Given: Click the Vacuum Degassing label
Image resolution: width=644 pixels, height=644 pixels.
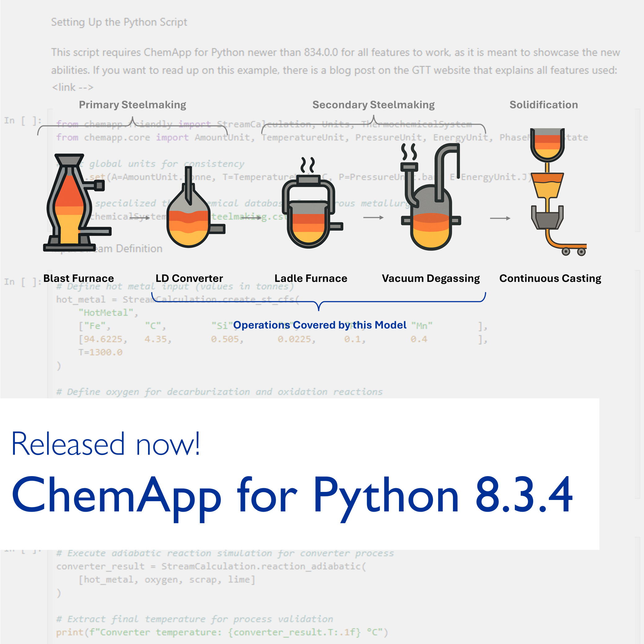Looking at the screenshot, I should [431, 278].
